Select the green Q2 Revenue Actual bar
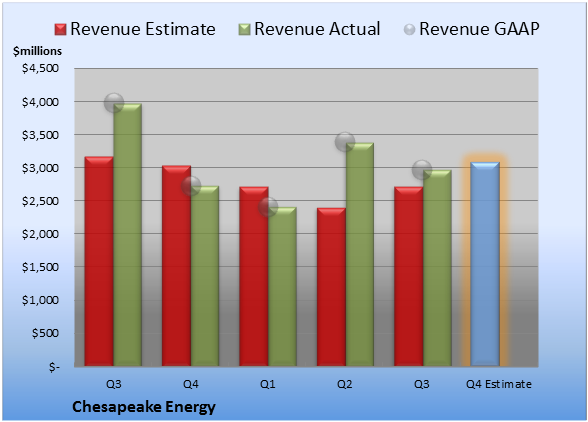The image size is (588, 422). pos(360,254)
